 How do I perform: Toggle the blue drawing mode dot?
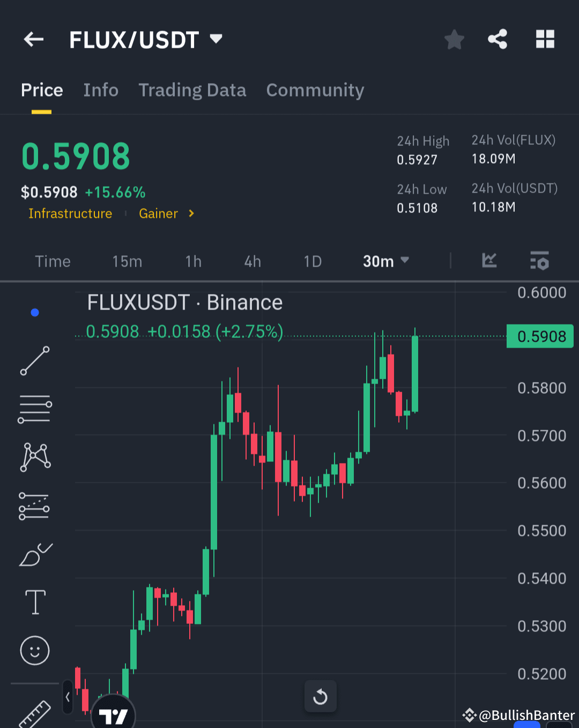(34, 312)
